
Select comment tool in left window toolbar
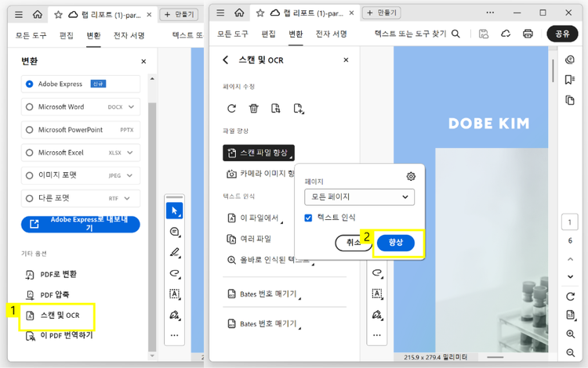(174, 232)
